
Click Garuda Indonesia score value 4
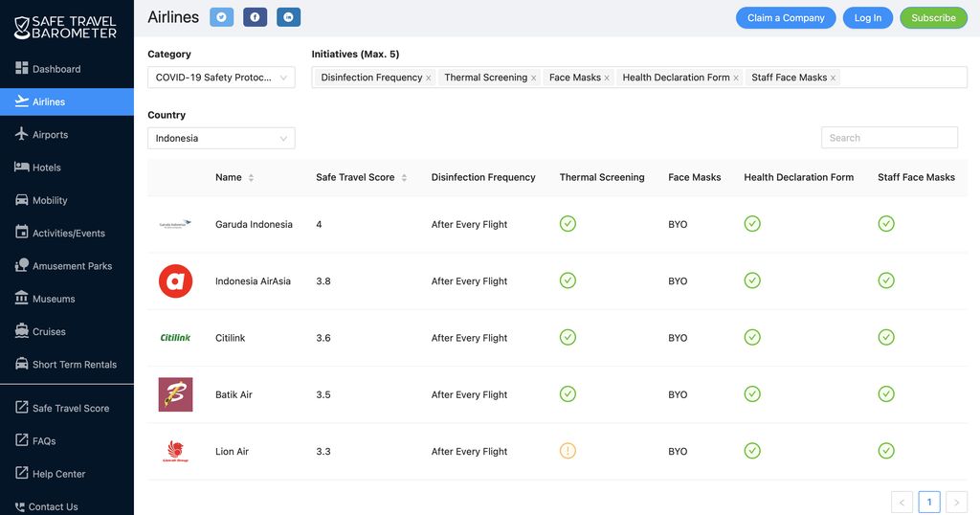coord(319,224)
